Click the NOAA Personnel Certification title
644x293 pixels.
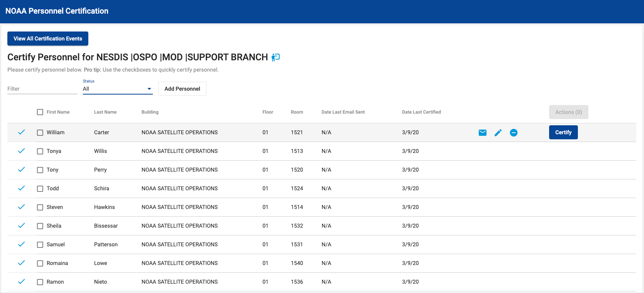point(57,11)
